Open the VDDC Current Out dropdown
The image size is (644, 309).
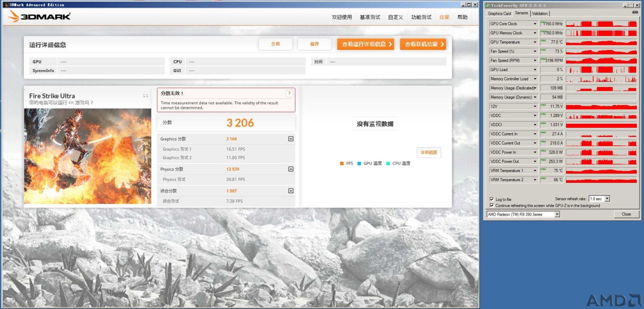click(x=535, y=143)
